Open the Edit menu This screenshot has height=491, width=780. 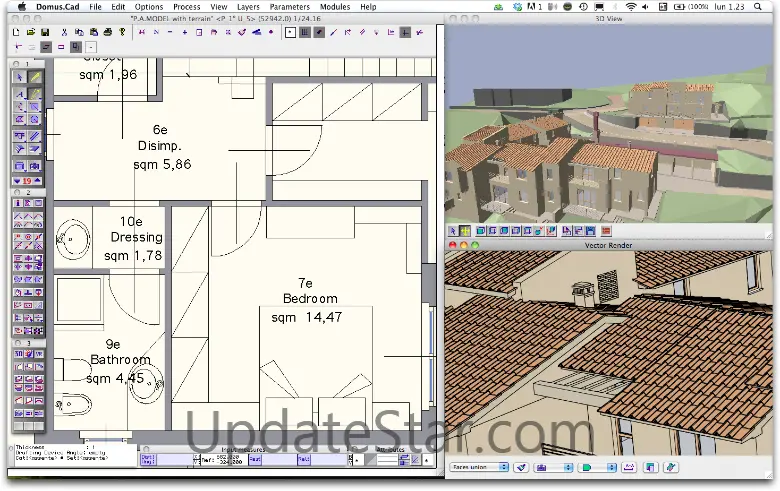pos(118,6)
